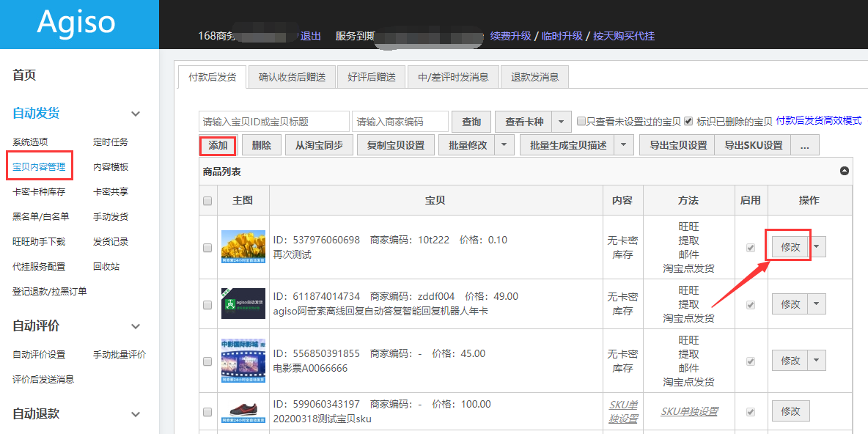868x434 pixels.
Task: Enable 只查看未设置过的宝贝 checkbox
Action: tap(581, 121)
